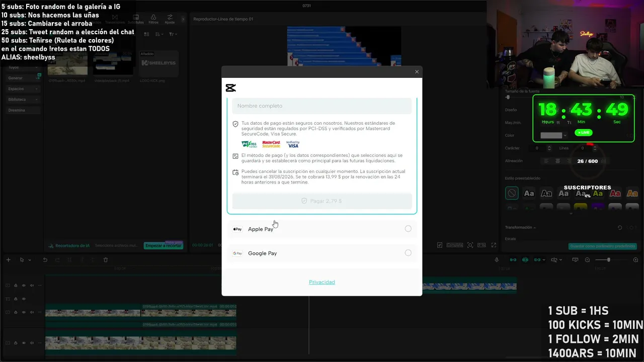The image size is (644, 362).
Task: Adjust the timeline zoom slider
Action: coord(608,260)
